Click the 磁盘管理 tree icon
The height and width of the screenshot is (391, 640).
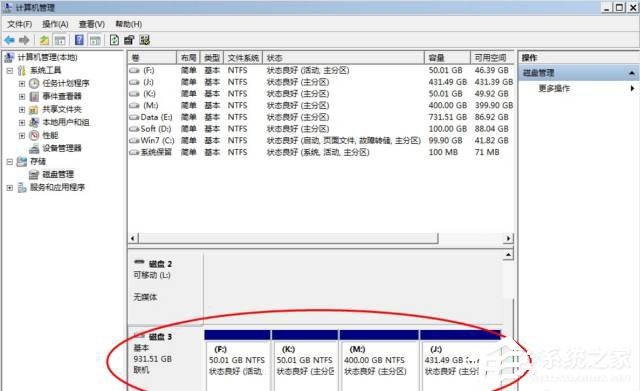[34, 174]
